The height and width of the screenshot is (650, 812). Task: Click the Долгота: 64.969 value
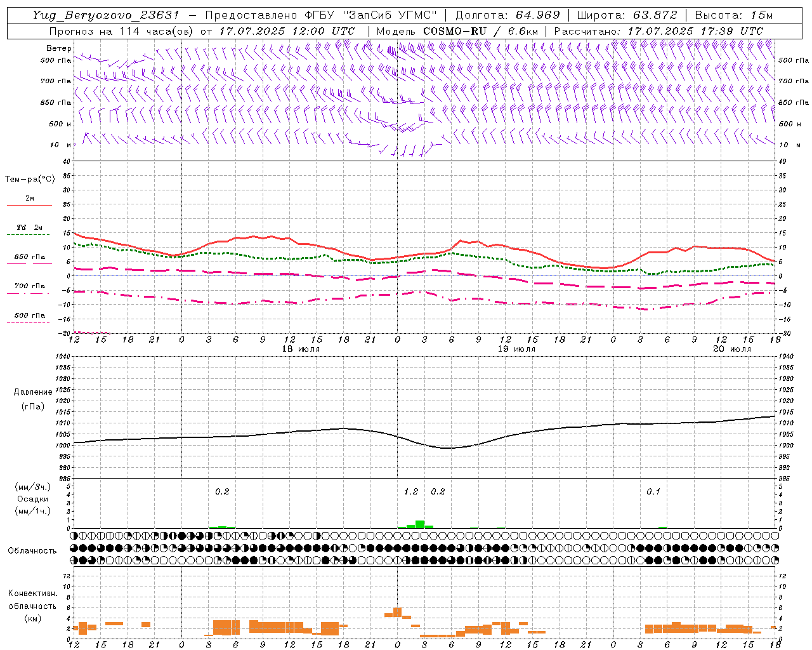[507, 15]
